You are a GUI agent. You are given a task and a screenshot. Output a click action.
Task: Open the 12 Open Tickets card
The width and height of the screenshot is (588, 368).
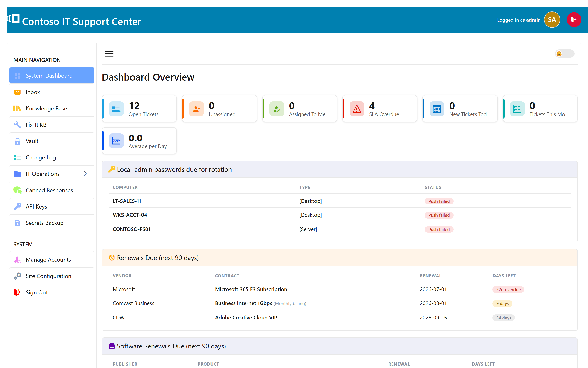(139, 109)
